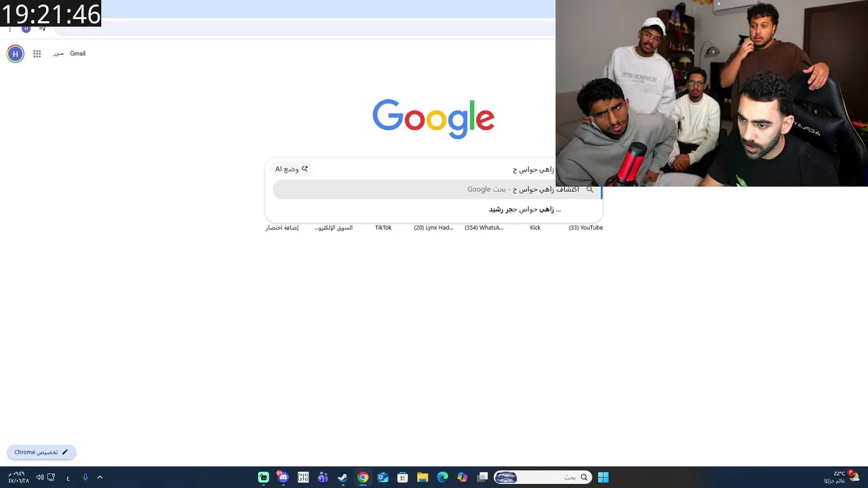Open the Gmail link

[78, 54]
